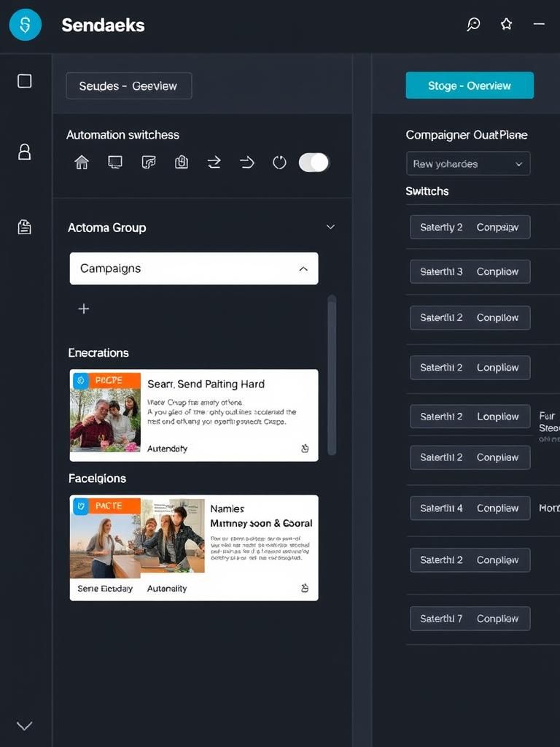560x747 pixels.
Task: Open the search icon in the header
Action: [473, 25]
